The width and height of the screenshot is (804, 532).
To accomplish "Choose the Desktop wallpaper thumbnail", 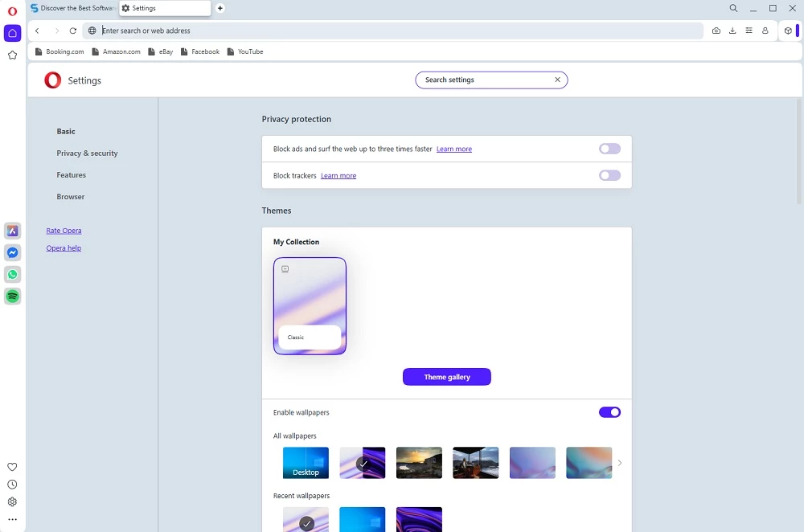I will pyautogui.click(x=306, y=463).
